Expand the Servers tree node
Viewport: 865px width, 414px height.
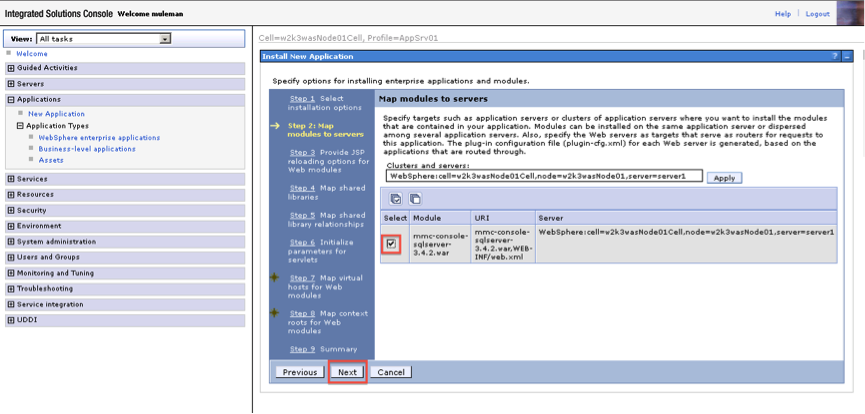coord(11,84)
